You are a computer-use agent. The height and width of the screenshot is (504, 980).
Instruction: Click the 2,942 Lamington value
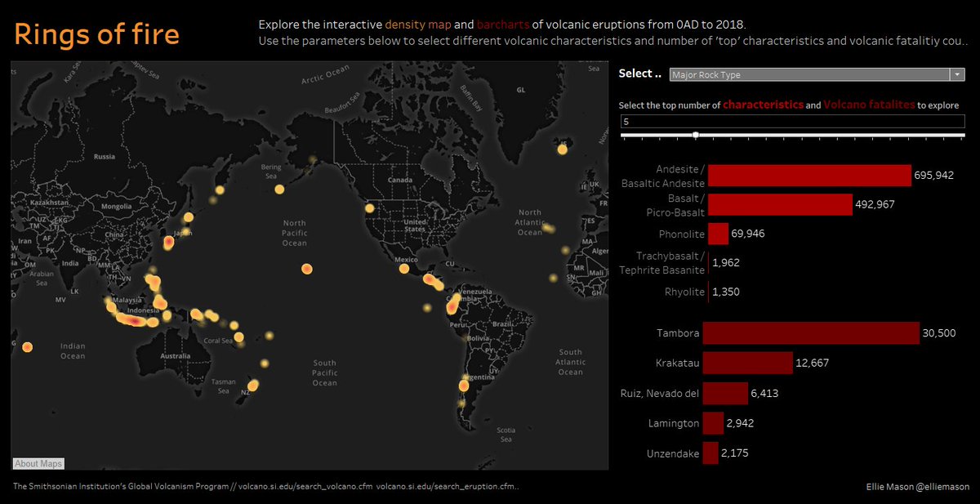(740, 423)
